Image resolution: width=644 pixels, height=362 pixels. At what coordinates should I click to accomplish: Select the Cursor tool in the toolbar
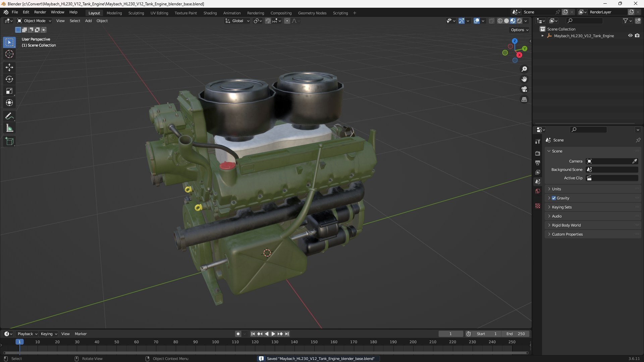(9, 54)
